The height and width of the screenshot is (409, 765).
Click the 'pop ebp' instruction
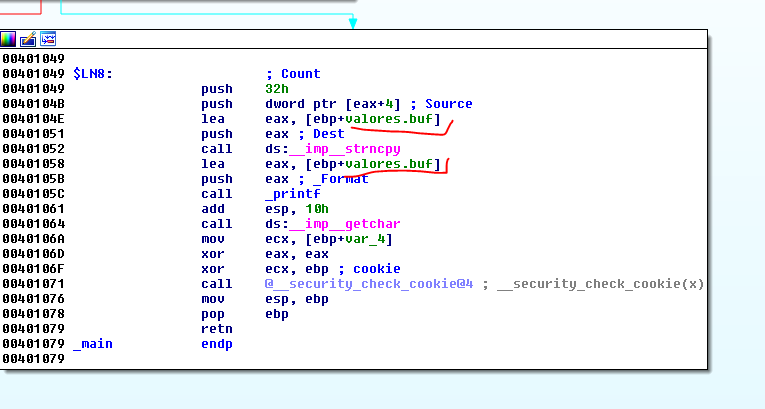[x=214, y=314]
